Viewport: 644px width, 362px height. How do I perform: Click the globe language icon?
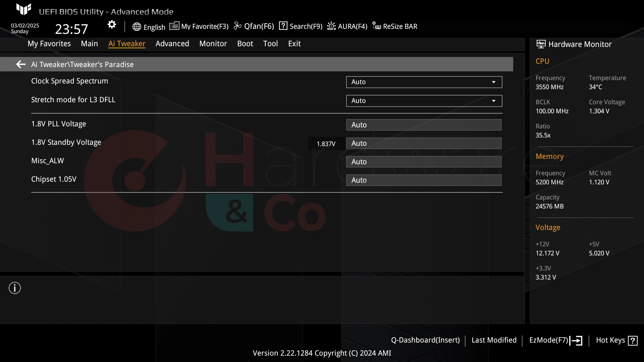point(137,27)
